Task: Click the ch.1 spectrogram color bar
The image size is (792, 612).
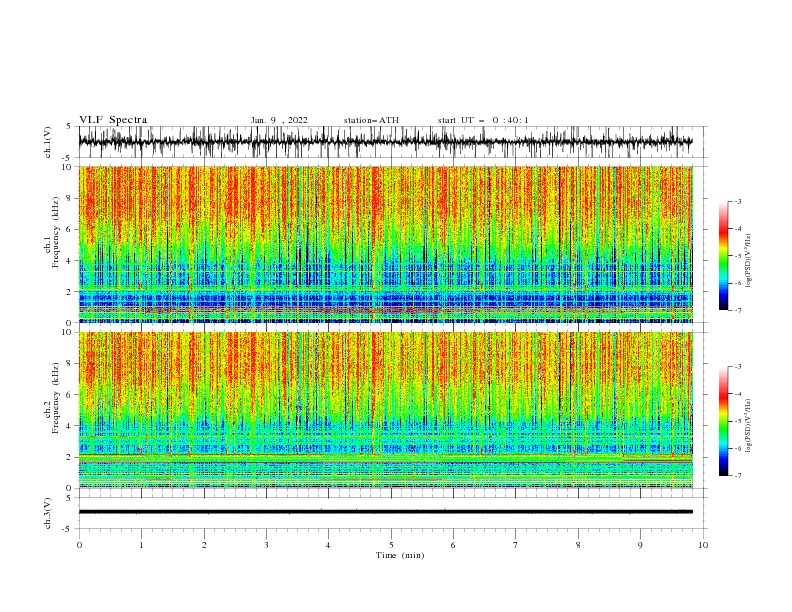Action: 724,256
